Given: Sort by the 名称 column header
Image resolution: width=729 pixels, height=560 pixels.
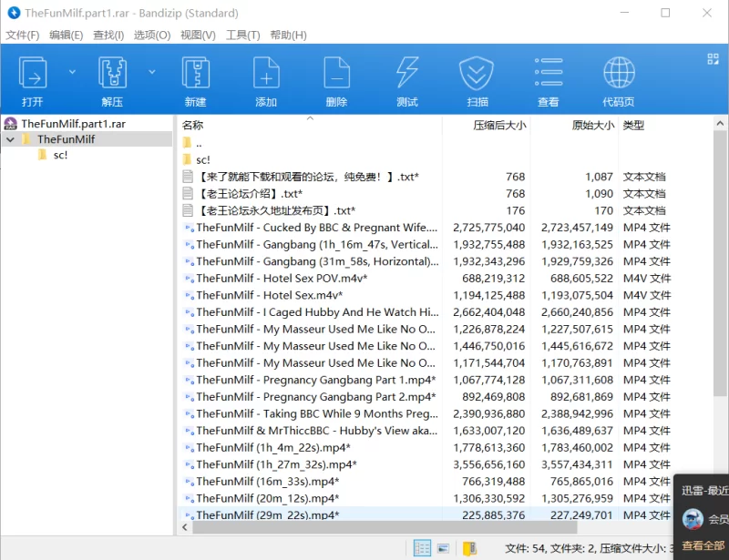Looking at the screenshot, I should 192,125.
